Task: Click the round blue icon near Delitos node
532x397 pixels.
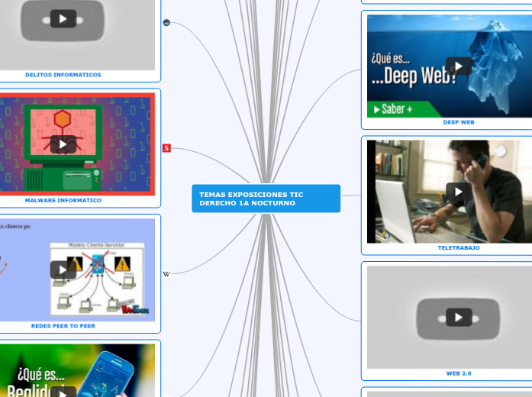Action: point(166,23)
